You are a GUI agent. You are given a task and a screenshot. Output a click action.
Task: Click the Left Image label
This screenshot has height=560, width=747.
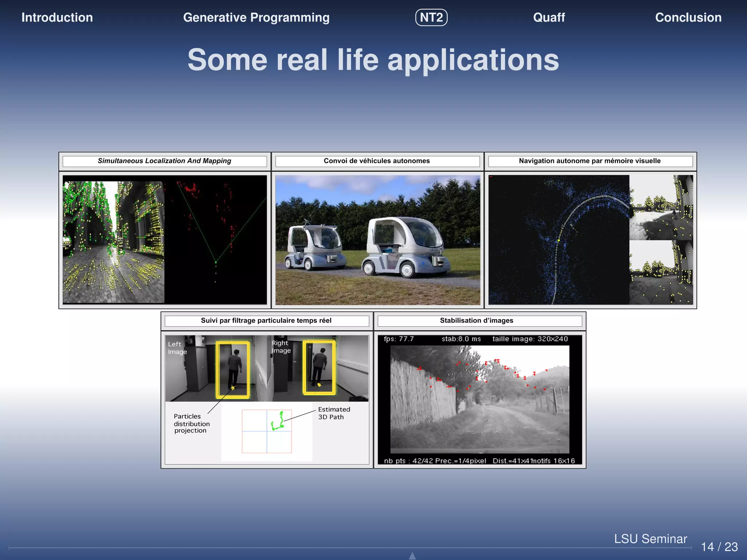(x=177, y=348)
